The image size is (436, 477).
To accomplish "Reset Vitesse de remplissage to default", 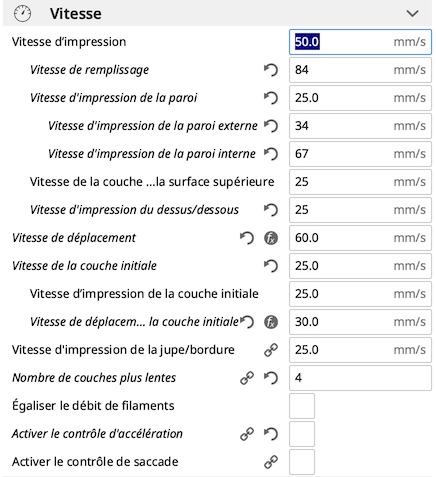I will (x=271, y=70).
